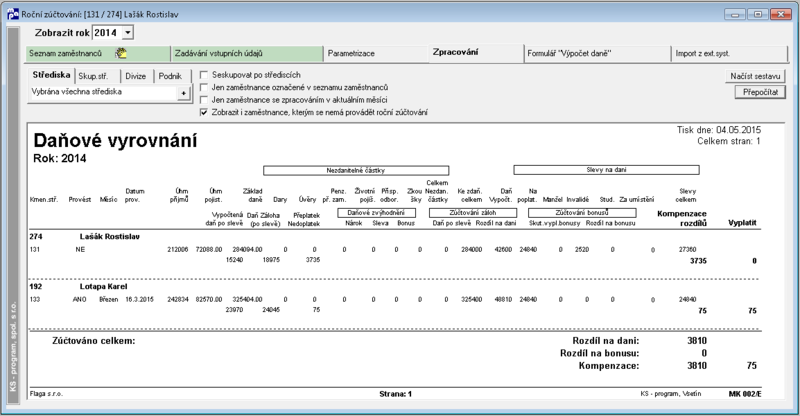Open the Parametrizace tab
The height and width of the screenshot is (416, 800).
click(376, 54)
